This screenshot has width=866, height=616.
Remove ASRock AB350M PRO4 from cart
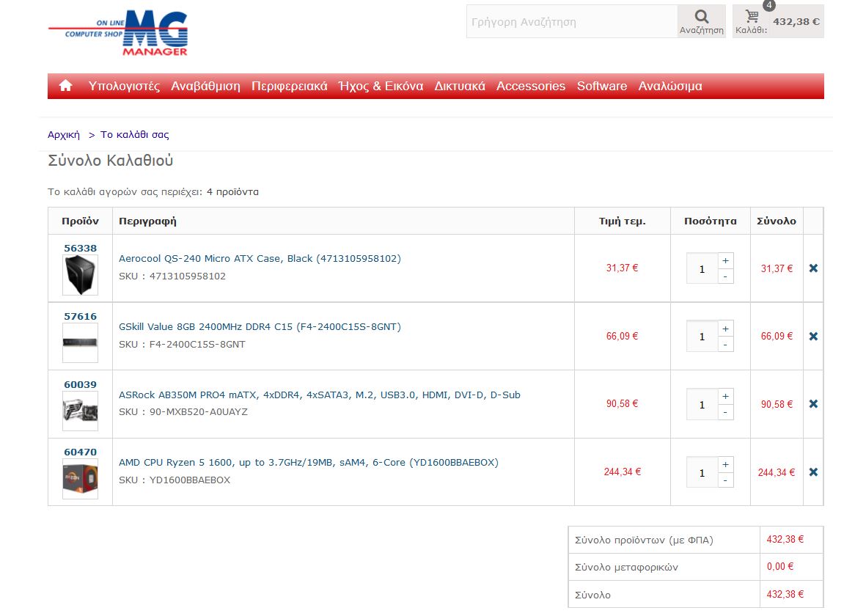coord(813,404)
